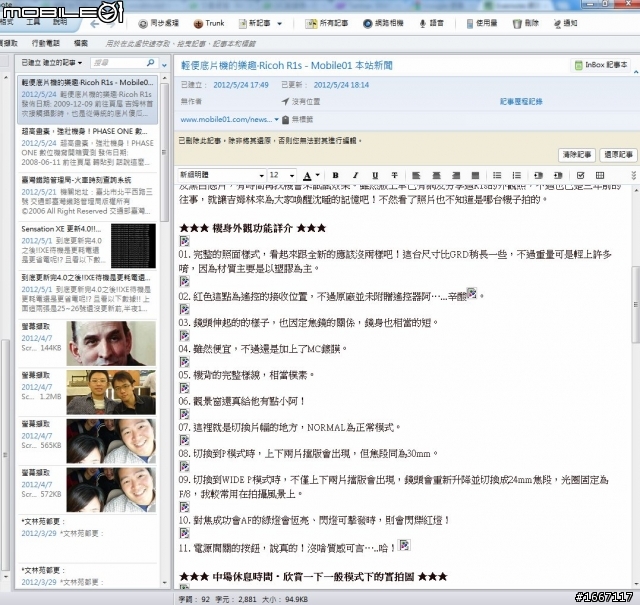Viewport: 640px width, 605px height.
Task: Click the 無標籤 tag icon
Action: pyautogui.click(x=285, y=120)
